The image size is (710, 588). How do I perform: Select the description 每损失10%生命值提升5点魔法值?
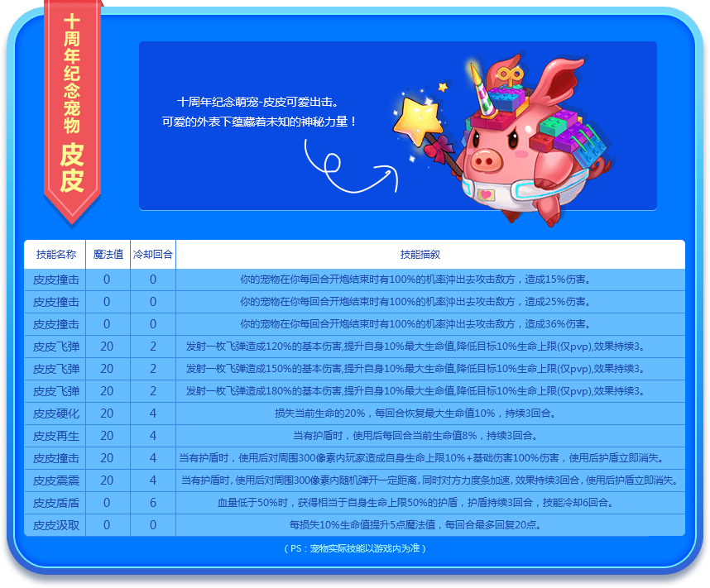[x=415, y=525]
